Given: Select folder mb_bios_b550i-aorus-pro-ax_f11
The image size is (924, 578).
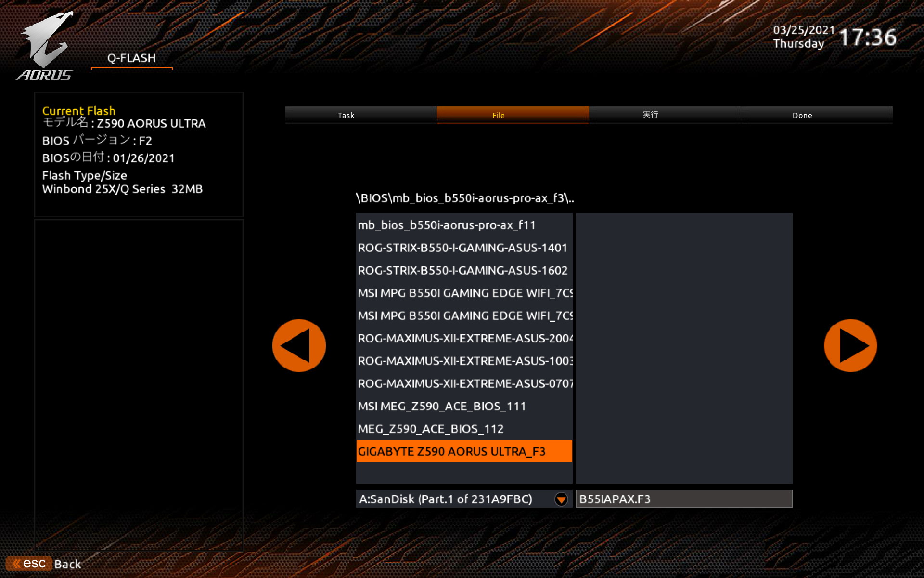Looking at the screenshot, I should pyautogui.click(x=464, y=225).
